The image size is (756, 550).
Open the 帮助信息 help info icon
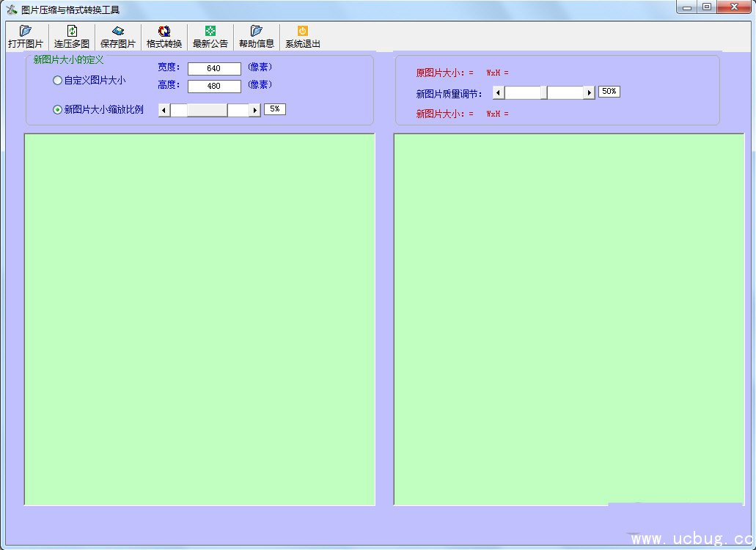(257, 32)
